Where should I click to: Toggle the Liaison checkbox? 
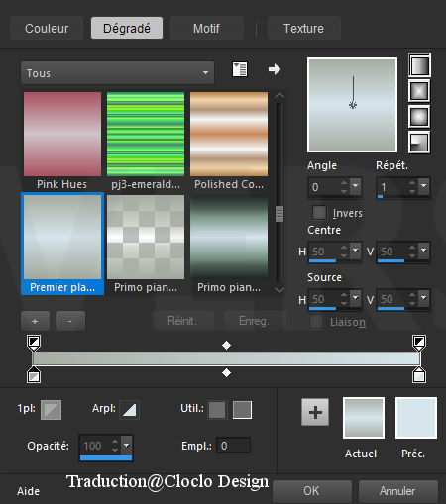(316, 322)
